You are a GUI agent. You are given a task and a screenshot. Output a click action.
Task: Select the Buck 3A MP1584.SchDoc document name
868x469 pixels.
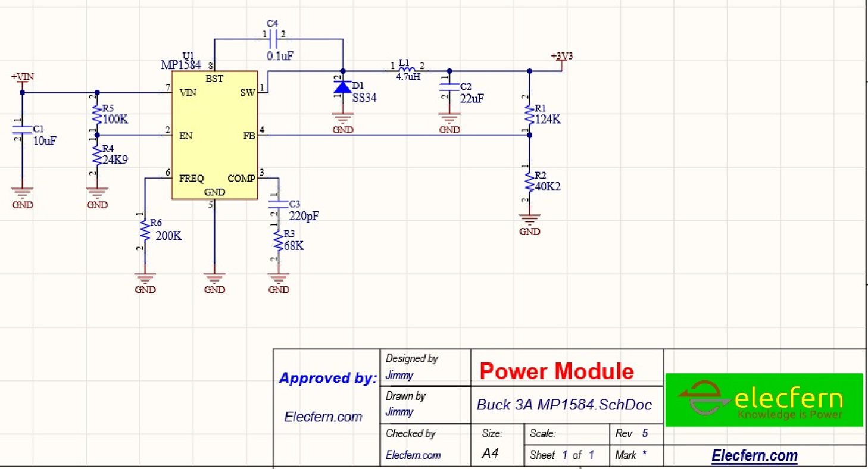(x=565, y=405)
